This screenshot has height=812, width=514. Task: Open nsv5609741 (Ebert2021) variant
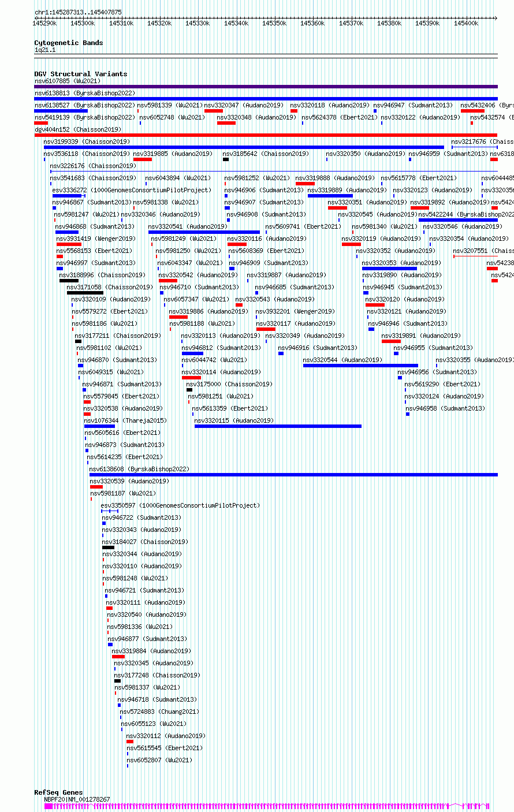point(303,226)
